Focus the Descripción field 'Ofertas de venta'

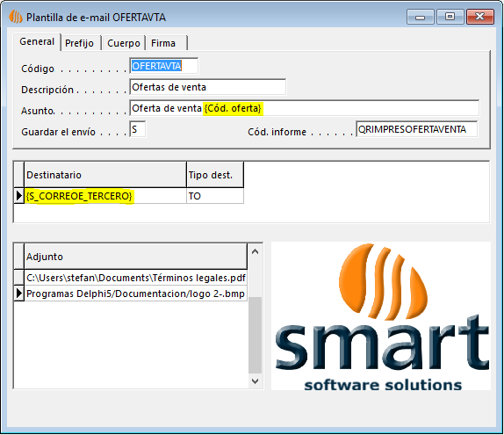(x=207, y=87)
